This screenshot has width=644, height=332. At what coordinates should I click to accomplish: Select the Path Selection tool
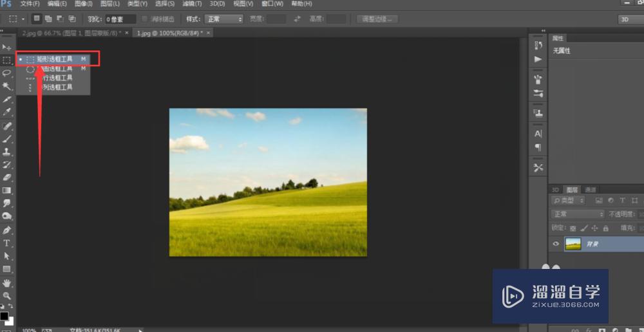tap(6, 255)
